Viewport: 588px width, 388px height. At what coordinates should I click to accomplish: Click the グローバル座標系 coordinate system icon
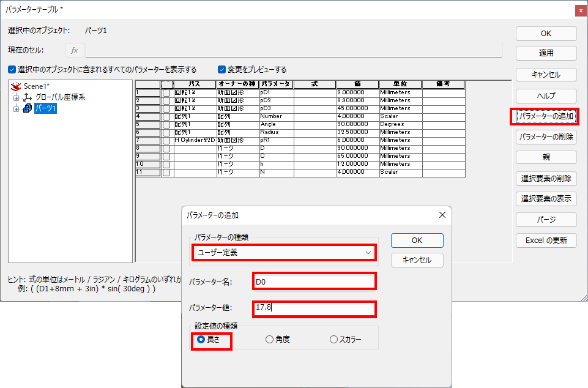tap(27, 97)
